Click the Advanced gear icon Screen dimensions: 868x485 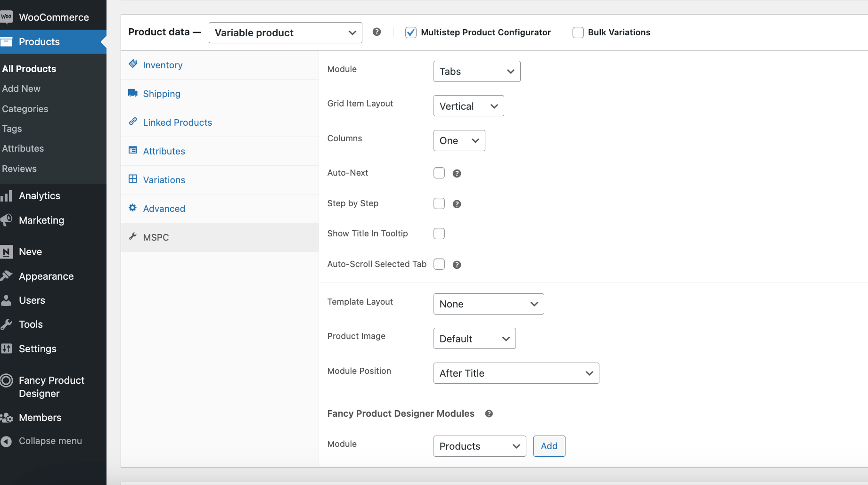(x=133, y=208)
